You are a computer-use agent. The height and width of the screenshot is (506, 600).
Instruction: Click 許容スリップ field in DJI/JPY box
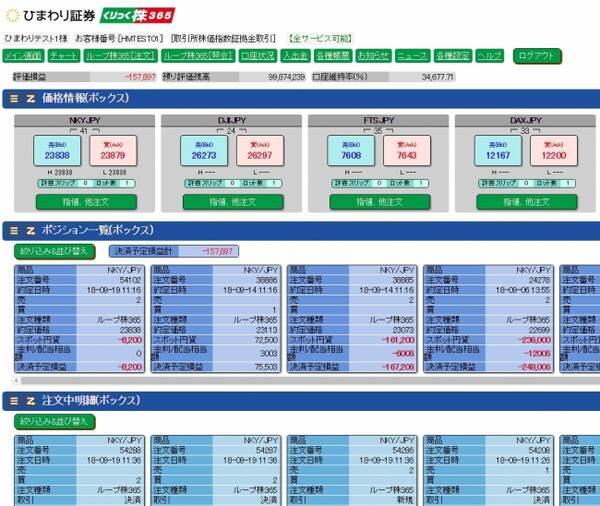point(232,183)
